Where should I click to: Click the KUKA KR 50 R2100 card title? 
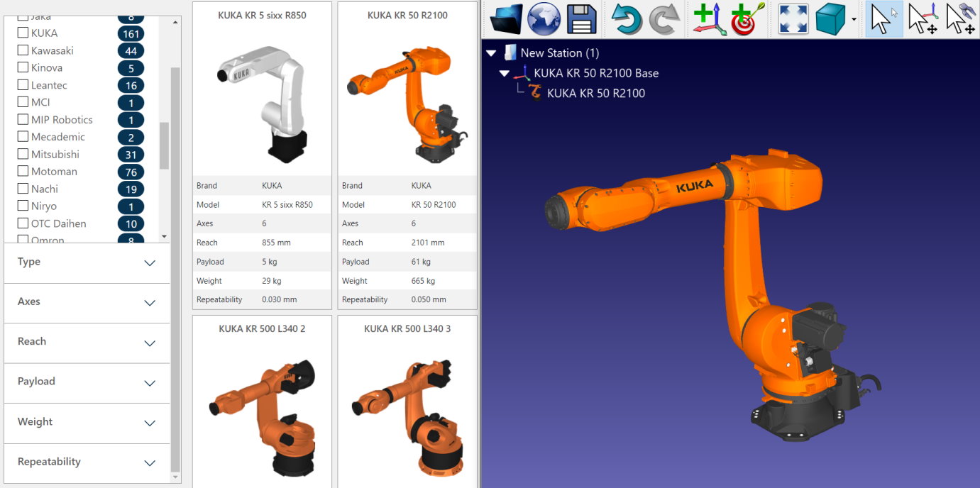(407, 15)
